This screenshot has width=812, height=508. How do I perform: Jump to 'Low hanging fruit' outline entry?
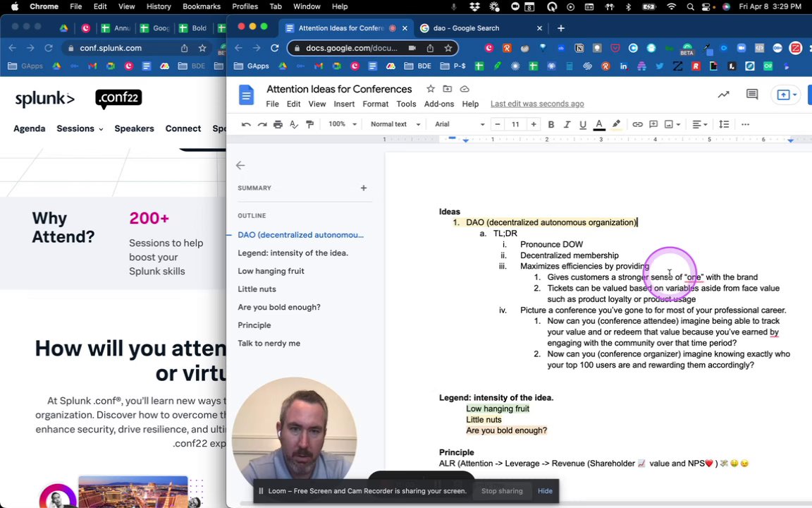(271, 271)
